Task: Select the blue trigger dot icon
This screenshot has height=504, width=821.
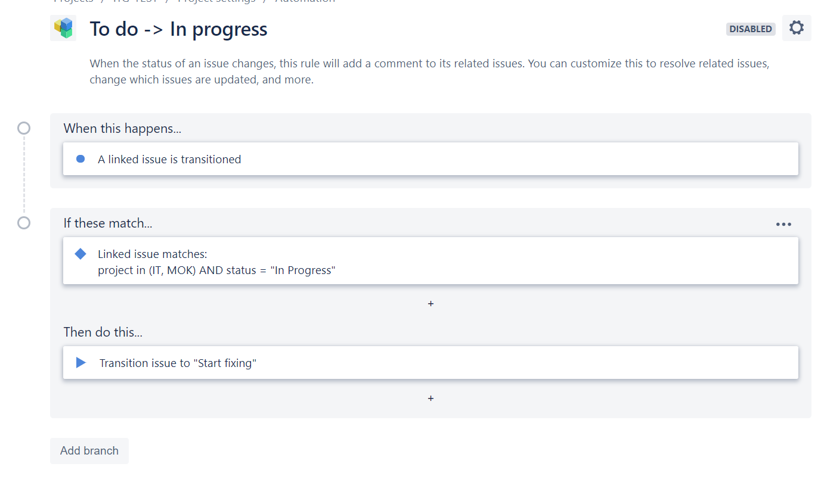Action: coord(80,158)
